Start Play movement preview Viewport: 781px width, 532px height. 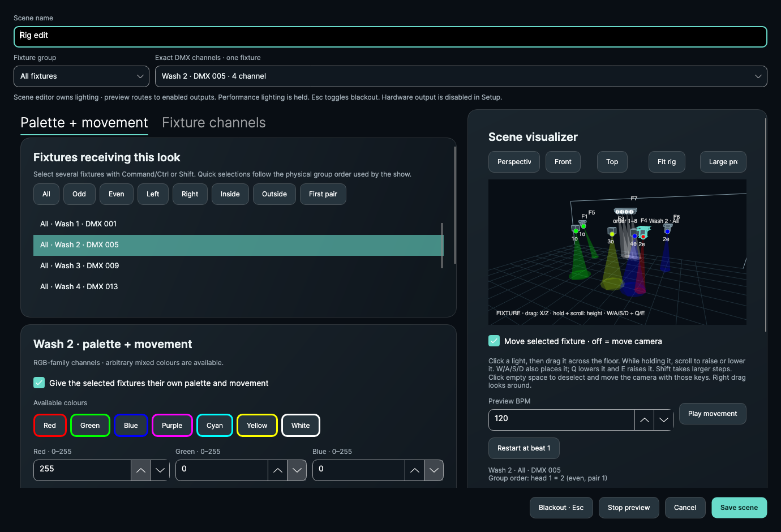713,414
